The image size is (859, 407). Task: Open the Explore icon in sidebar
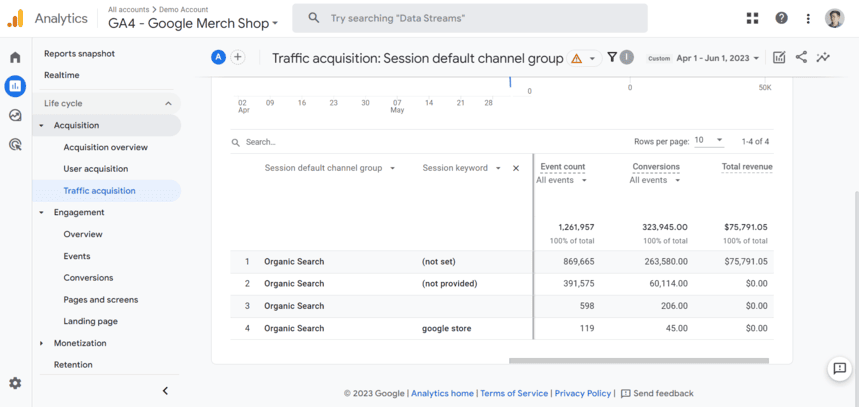(x=15, y=115)
